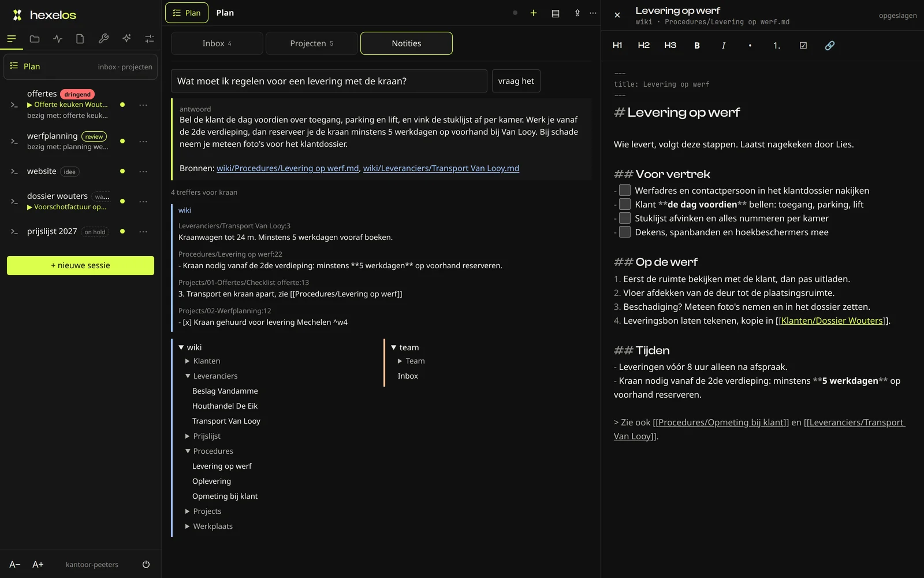Apply H1 heading formatting
This screenshot has width=924, height=578.
tap(617, 45)
